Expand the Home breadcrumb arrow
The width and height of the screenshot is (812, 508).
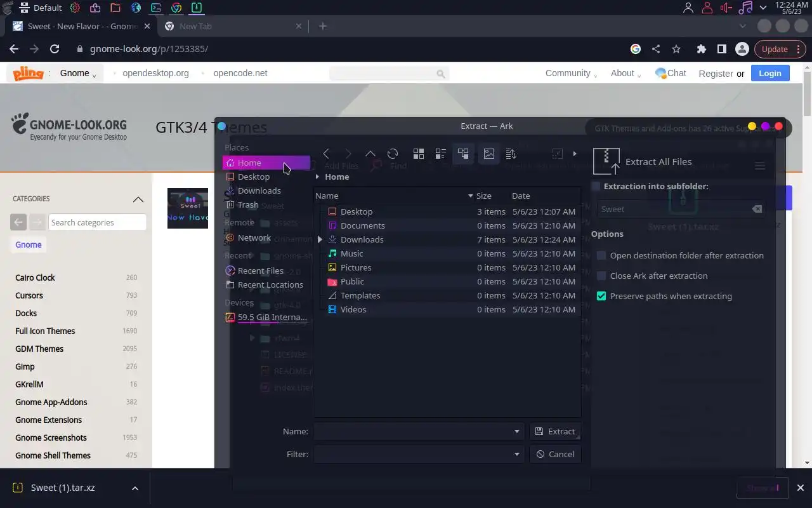pyautogui.click(x=318, y=177)
